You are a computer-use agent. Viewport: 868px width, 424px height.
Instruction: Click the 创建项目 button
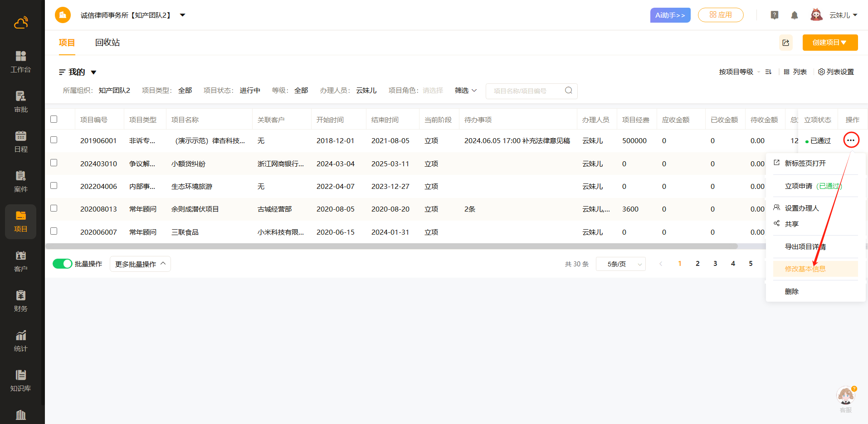tap(829, 43)
